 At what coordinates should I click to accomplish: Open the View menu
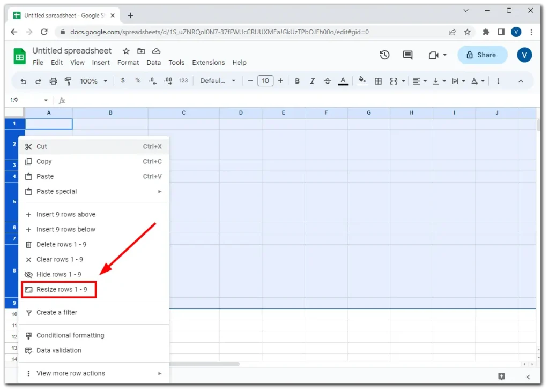pos(77,63)
